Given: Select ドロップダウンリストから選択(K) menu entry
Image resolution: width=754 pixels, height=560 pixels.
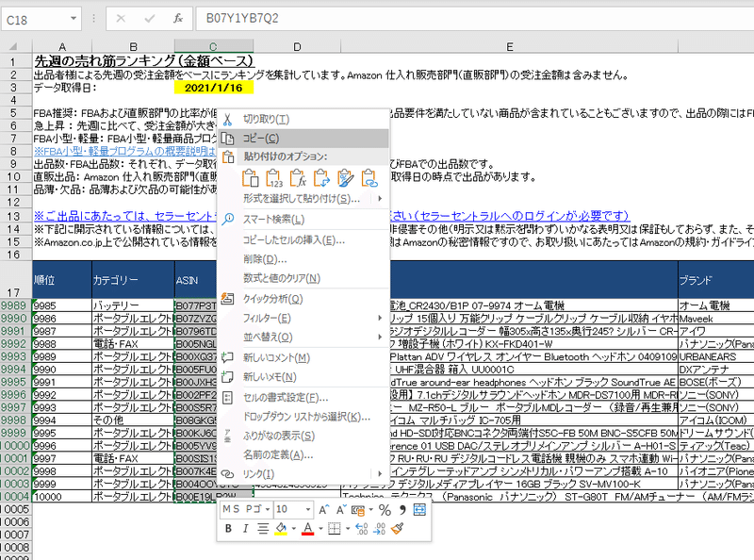Looking at the screenshot, I should coord(303,417).
